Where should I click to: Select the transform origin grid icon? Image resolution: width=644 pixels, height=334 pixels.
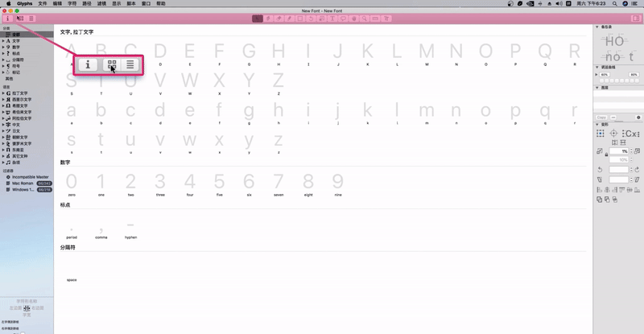[600, 134]
